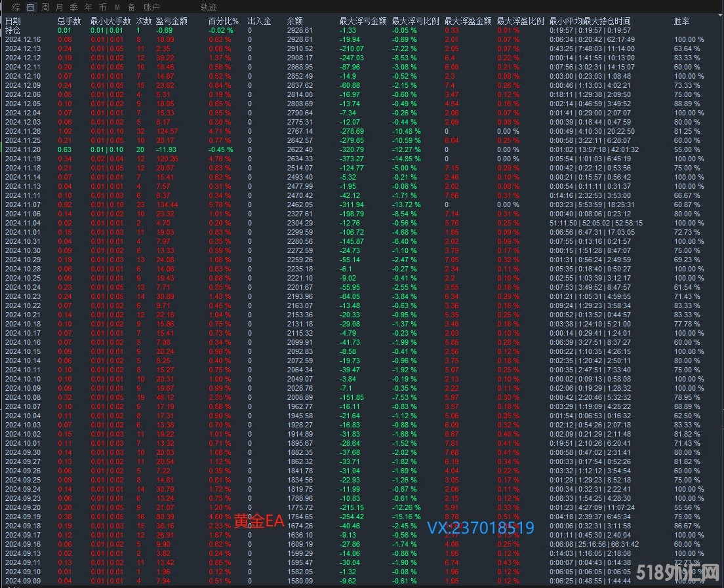Viewport: 724px width, 588px height.
Task: Select the 2024.11.20 row date
Action: (23, 149)
